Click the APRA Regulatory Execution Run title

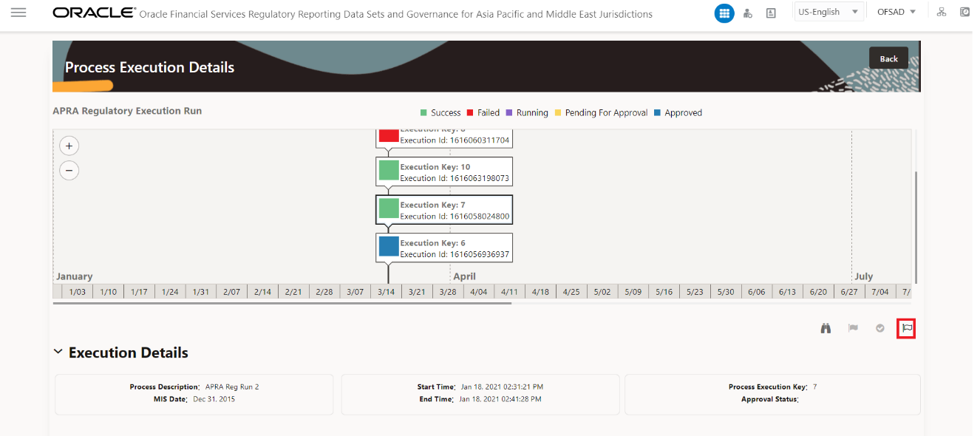127,111
